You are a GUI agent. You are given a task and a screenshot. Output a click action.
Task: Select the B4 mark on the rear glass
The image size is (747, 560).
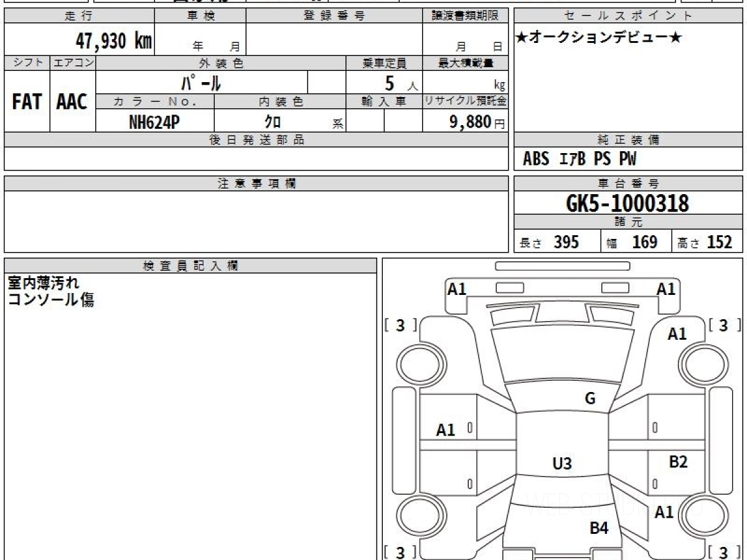coord(599,529)
